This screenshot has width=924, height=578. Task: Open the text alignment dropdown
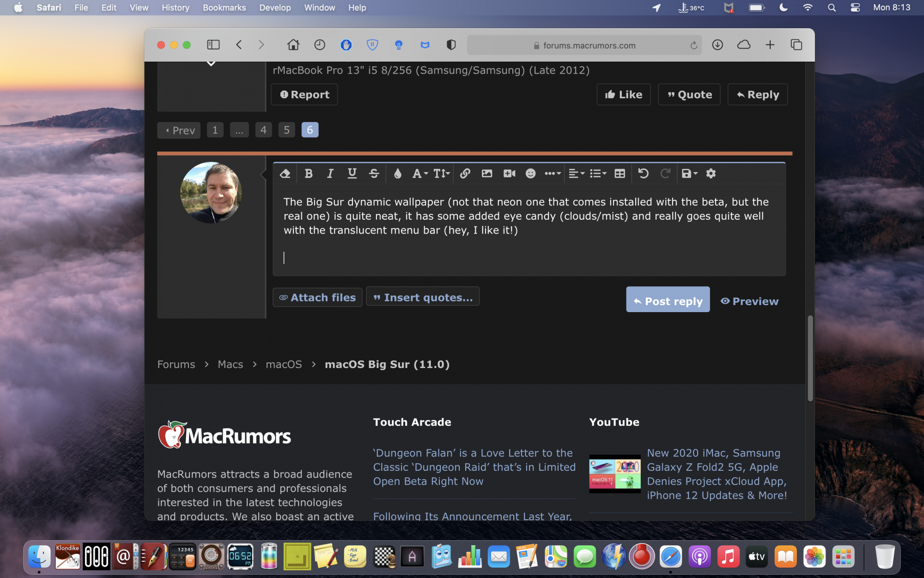click(576, 173)
